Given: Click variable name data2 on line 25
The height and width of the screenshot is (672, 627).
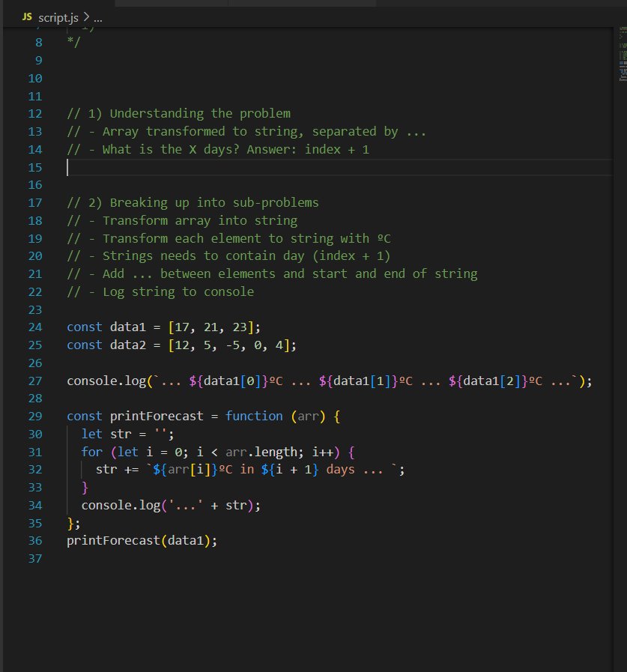Looking at the screenshot, I should pos(127,345).
